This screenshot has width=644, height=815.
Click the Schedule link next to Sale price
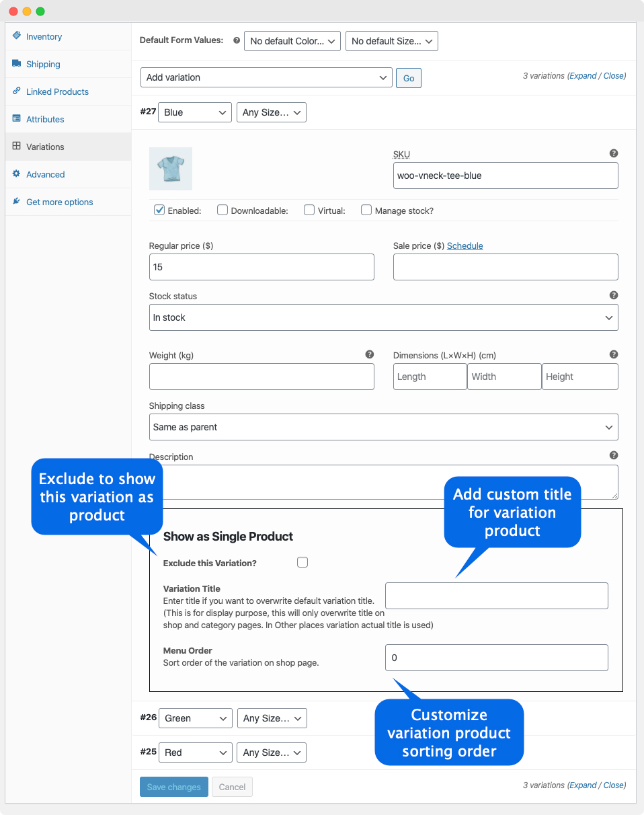tap(465, 245)
